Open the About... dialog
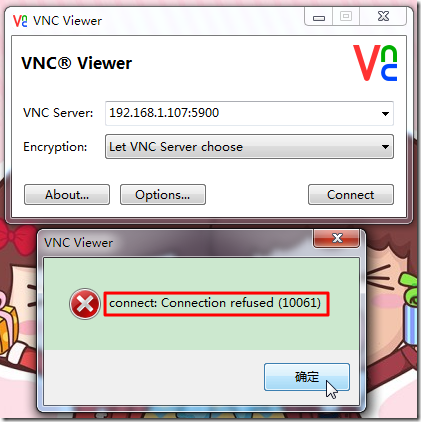This screenshot has height=422, width=421. click(x=67, y=195)
